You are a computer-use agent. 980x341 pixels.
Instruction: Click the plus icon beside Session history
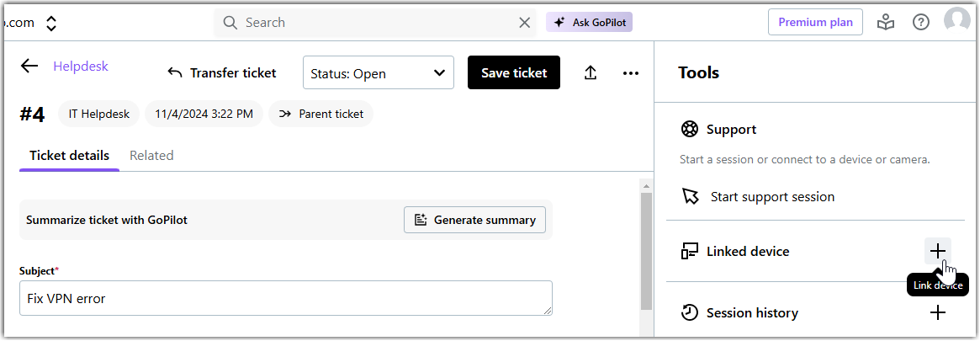point(937,312)
